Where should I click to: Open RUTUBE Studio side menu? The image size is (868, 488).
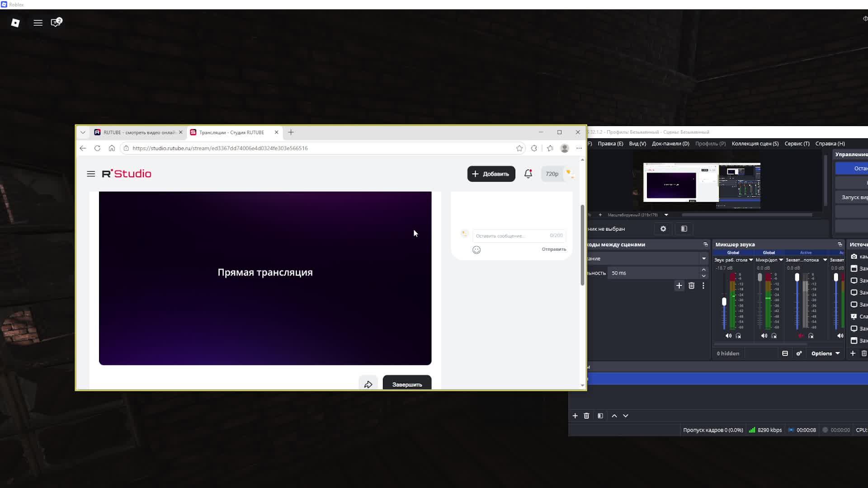point(91,174)
